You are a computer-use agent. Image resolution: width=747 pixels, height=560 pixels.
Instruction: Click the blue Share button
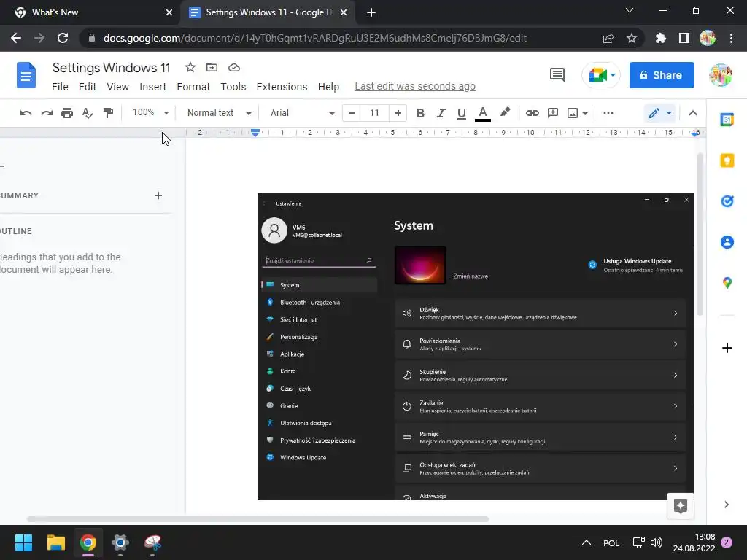(661, 75)
